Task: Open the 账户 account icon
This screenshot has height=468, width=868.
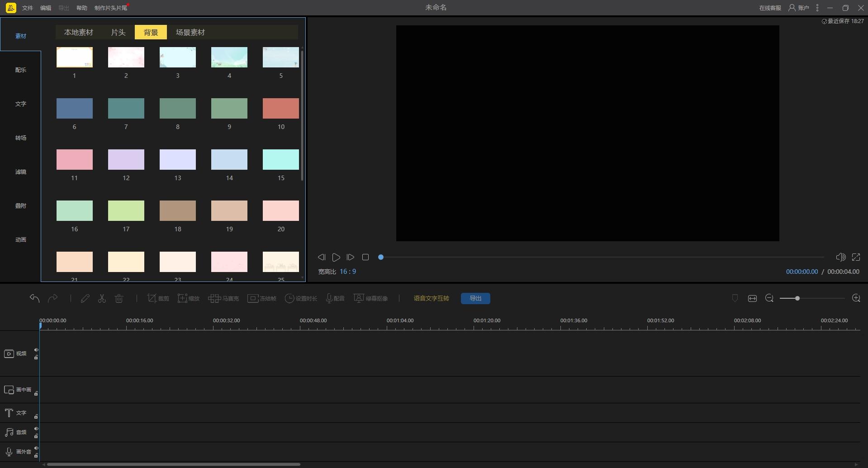Action: point(798,8)
